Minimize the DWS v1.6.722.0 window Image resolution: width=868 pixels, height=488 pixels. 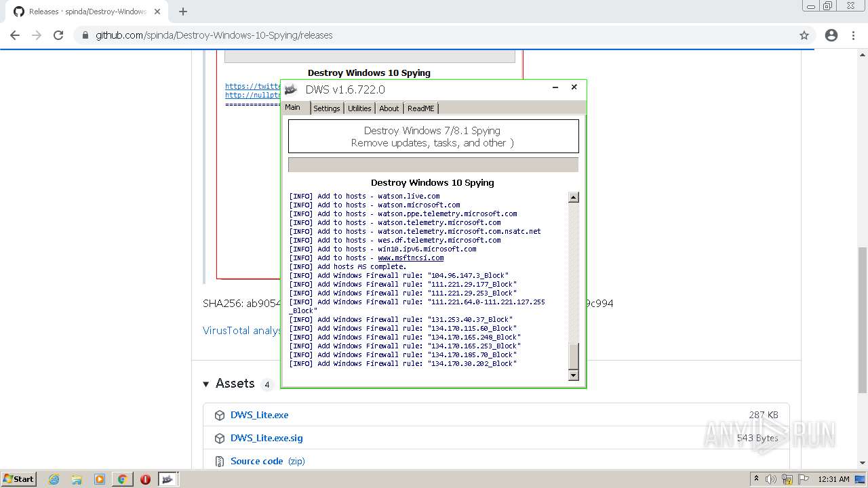tap(555, 87)
